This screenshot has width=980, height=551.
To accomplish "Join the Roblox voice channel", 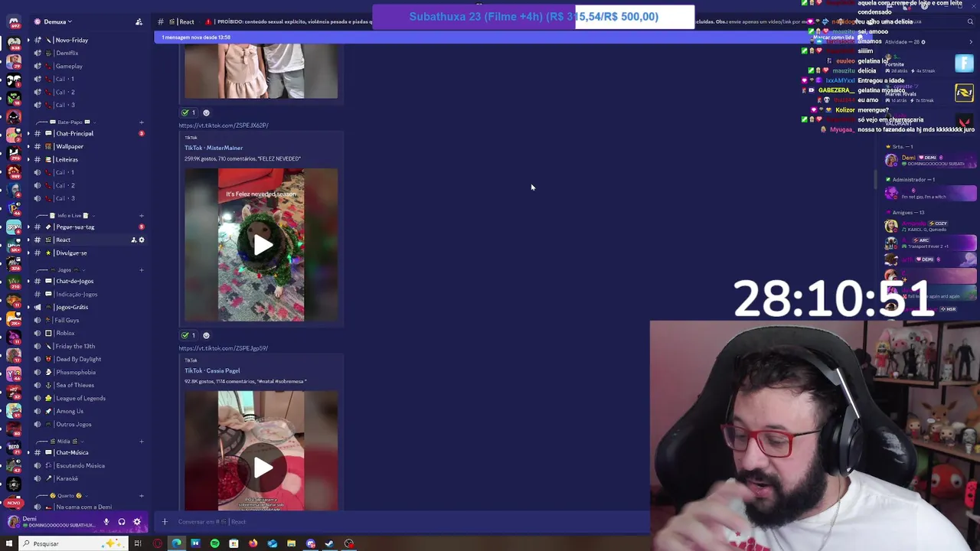I will pyautogui.click(x=88, y=333).
